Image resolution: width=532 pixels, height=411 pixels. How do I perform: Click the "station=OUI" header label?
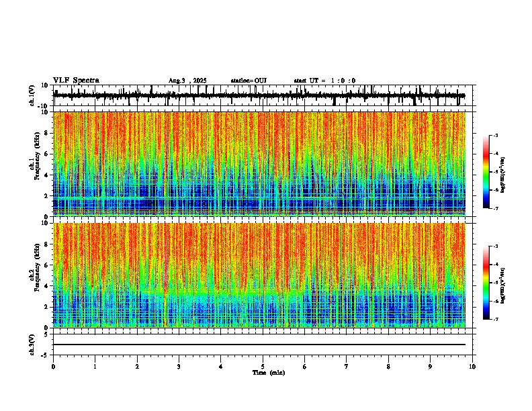click(x=249, y=81)
